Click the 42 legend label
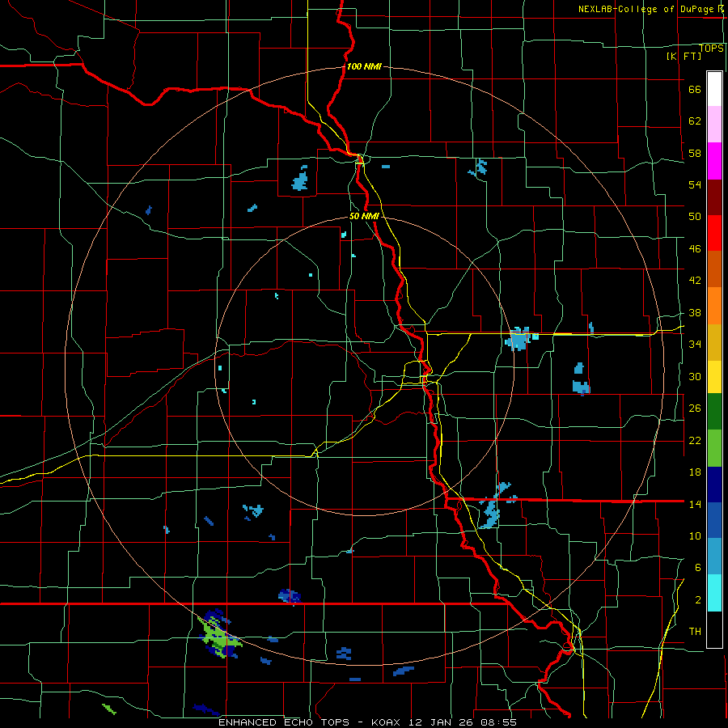This screenshot has width=728, height=728. point(695,280)
